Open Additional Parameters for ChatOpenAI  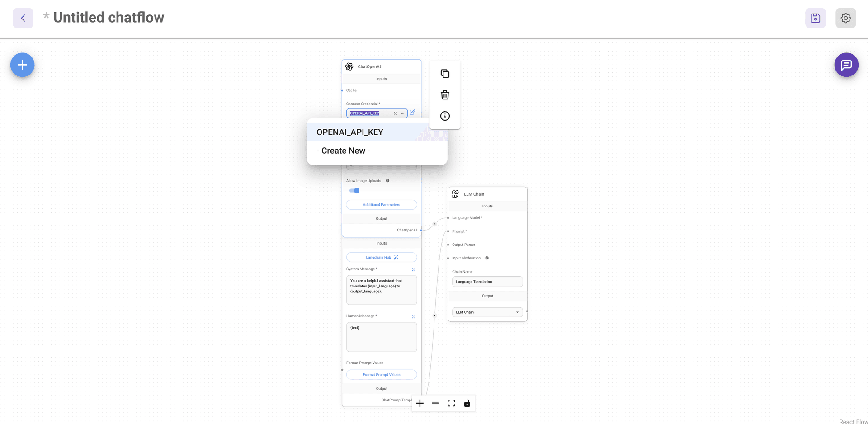point(381,204)
